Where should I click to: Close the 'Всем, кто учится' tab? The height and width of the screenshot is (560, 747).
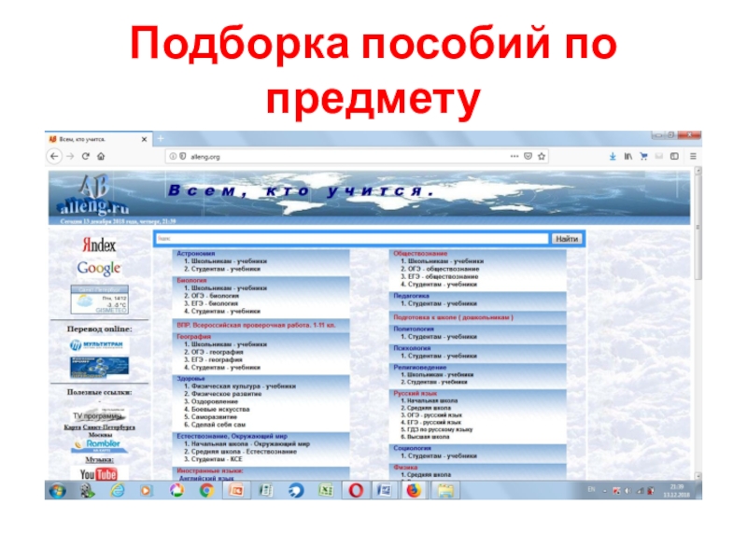(x=145, y=139)
